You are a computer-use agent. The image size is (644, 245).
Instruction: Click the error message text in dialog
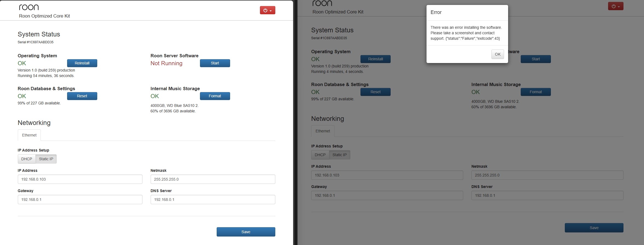coord(466,33)
